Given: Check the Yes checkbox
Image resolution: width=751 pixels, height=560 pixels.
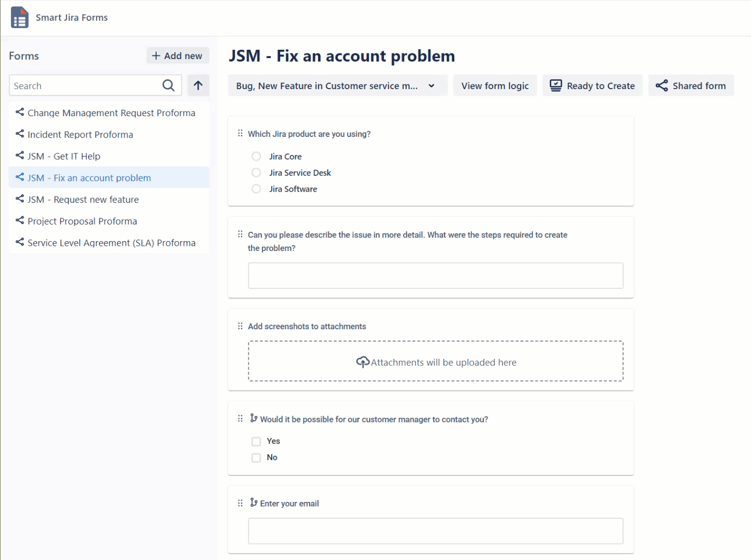Looking at the screenshot, I should click(256, 441).
